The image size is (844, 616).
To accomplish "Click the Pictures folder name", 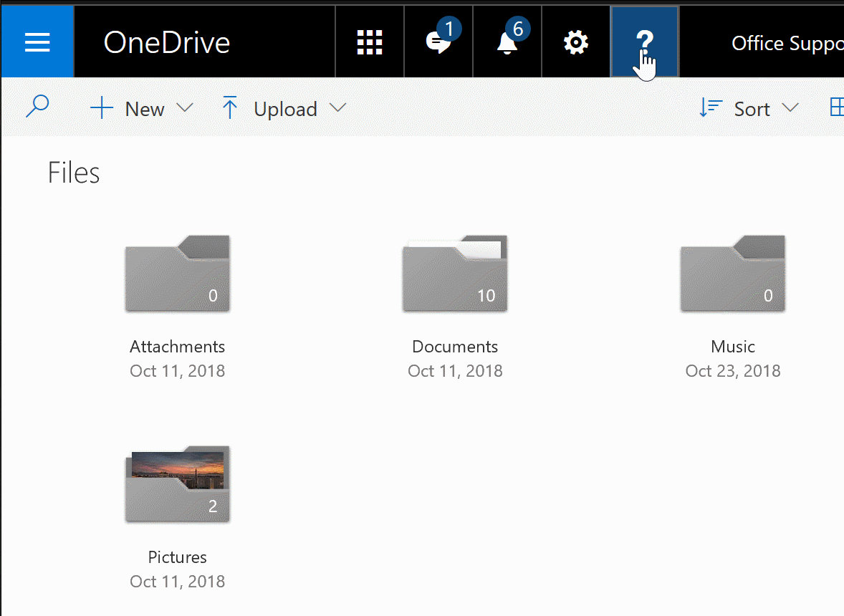I will 178,557.
